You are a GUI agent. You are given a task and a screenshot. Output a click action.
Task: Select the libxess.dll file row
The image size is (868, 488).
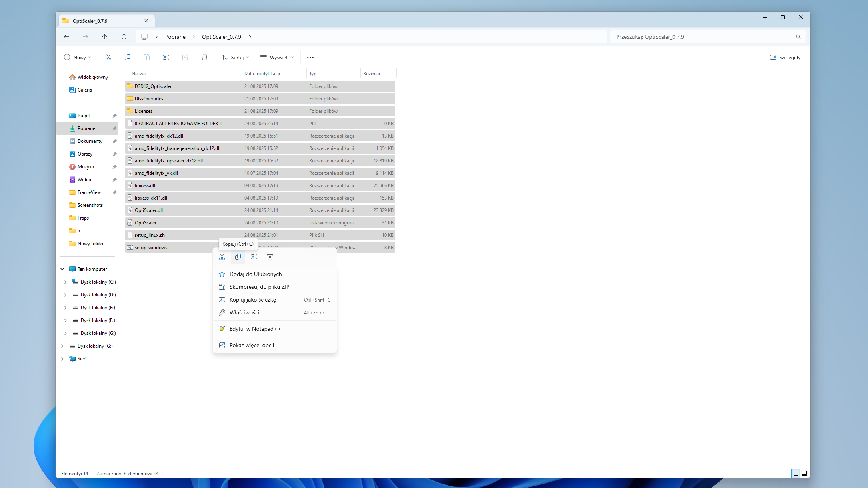(x=260, y=185)
